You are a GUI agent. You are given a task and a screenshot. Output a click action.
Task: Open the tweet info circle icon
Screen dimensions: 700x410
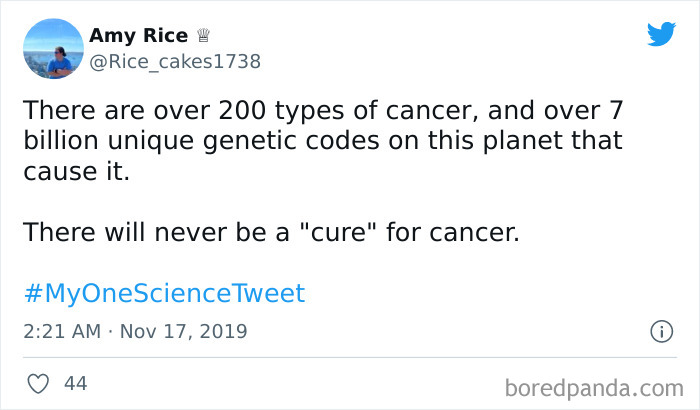(x=660, y=330)
